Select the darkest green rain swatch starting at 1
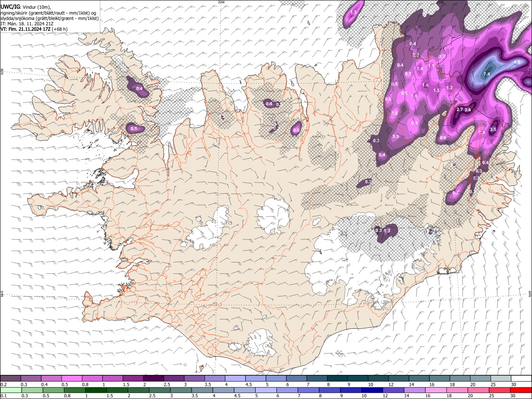 (x=96, y=390)
